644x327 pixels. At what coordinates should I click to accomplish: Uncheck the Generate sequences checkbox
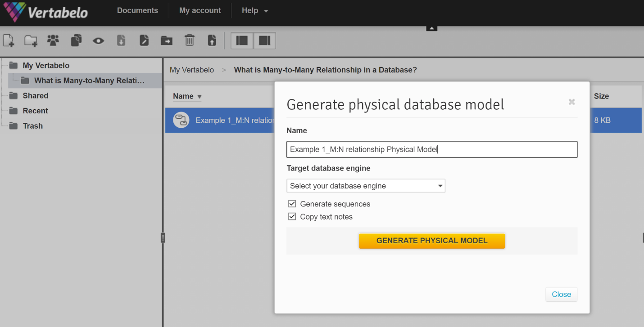click(292, 204)
